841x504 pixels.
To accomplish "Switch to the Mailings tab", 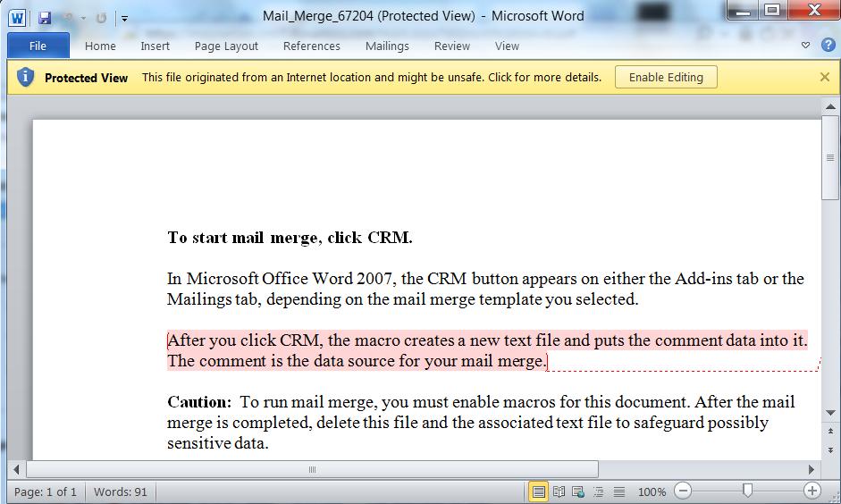I will click(x=387, y=46).
